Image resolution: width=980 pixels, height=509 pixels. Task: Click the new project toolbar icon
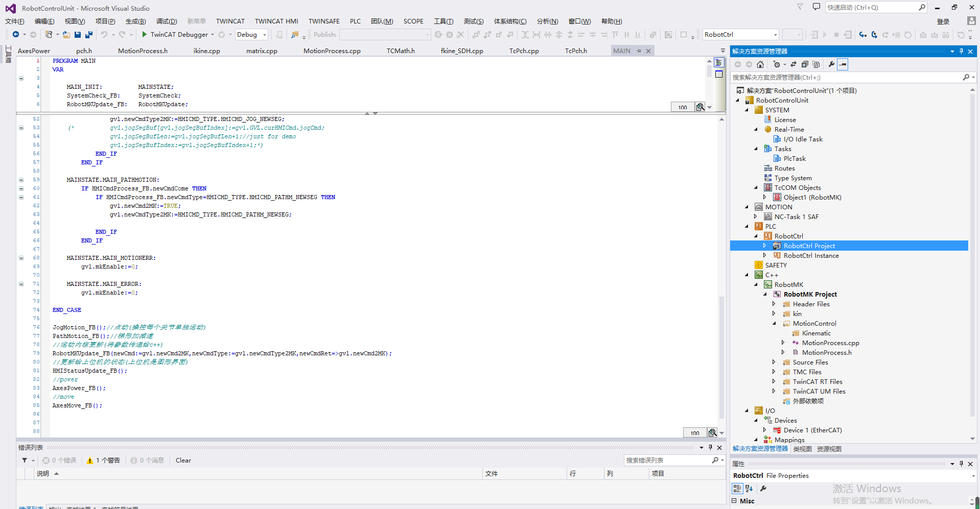click(x=49, y=34)
